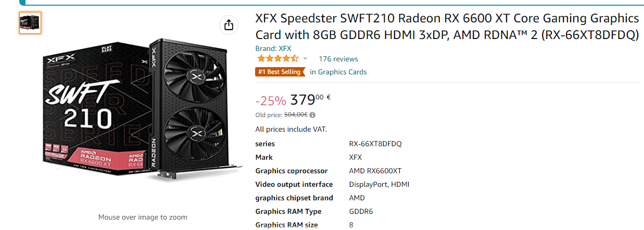Click the RX-66XT8DFDQ series value
Screen dimensions: 644x230
coord(375,144)
